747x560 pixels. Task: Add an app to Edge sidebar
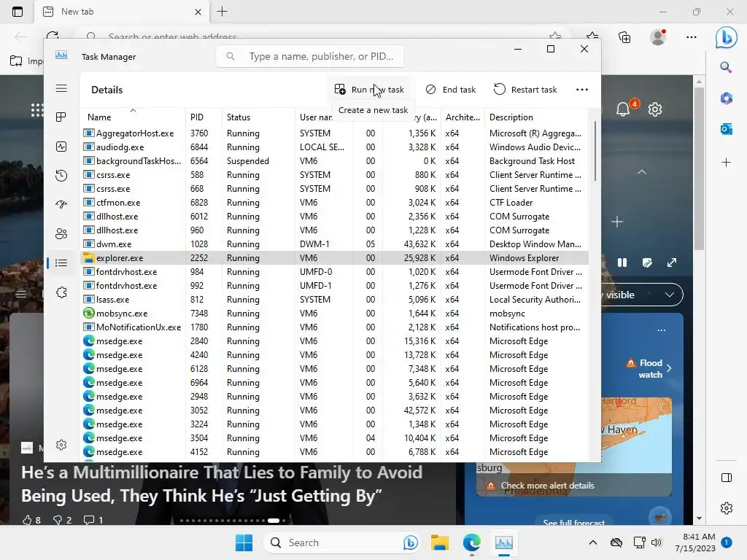[x=726, y=163]
